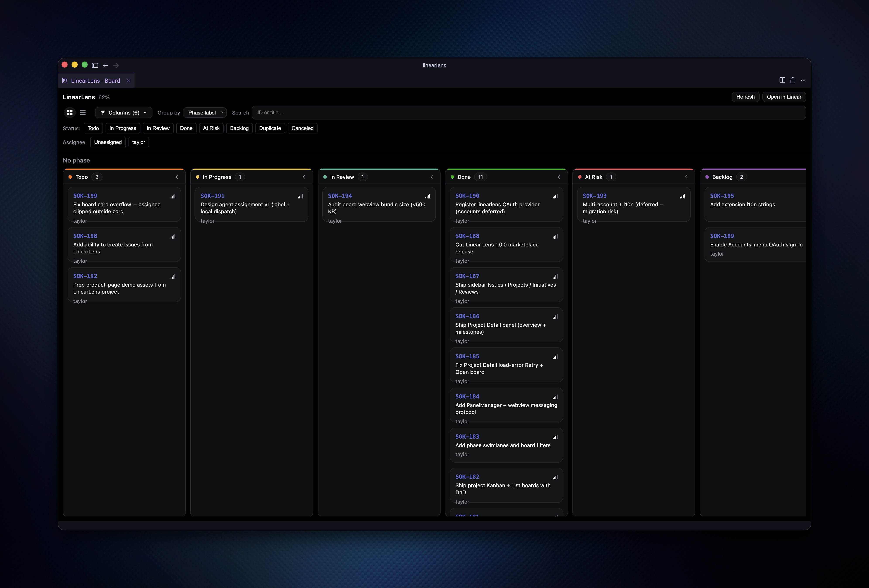Click the unlock icon in tab bar
The width and height of the screenshot is (869, 588).
click(x=792, y=80)
